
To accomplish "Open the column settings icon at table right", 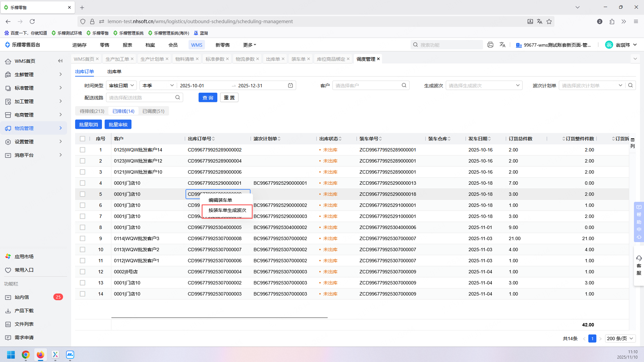I will [633, 140].
